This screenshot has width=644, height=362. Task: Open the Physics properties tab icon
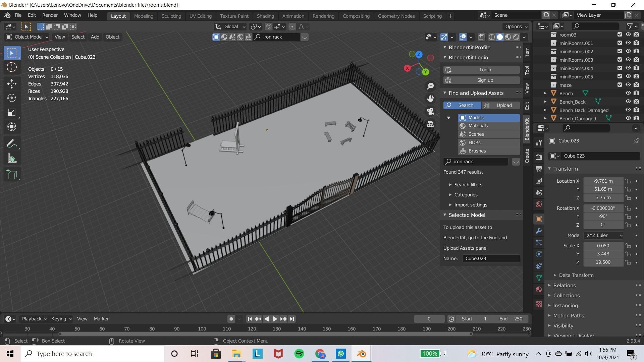(539, 254)
